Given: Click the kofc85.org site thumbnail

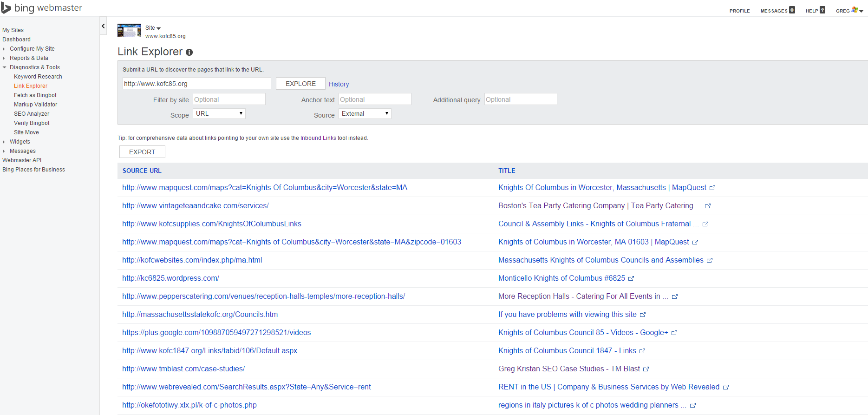Looking at the screenshot, I should (x=129, y=30).
